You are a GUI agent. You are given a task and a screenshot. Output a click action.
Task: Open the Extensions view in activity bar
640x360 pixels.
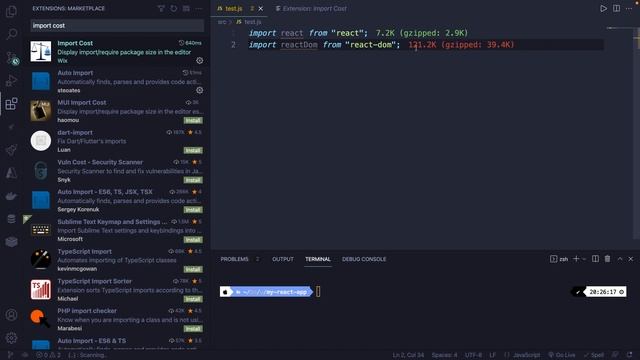11,104
